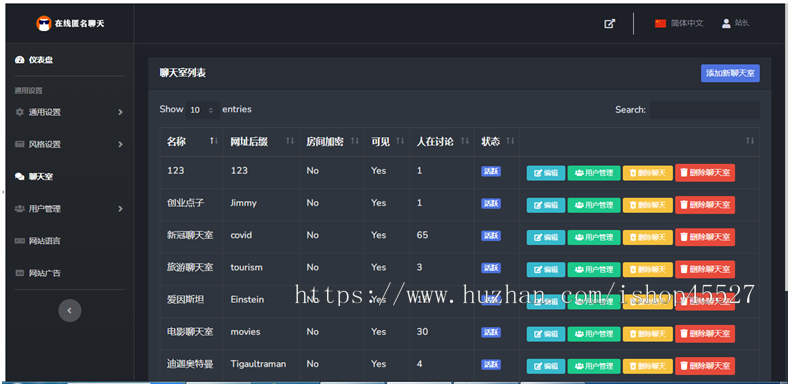
Task: Edit the 旅游聊天室 room
Action: pyautogui.click(x=546, y=270)
